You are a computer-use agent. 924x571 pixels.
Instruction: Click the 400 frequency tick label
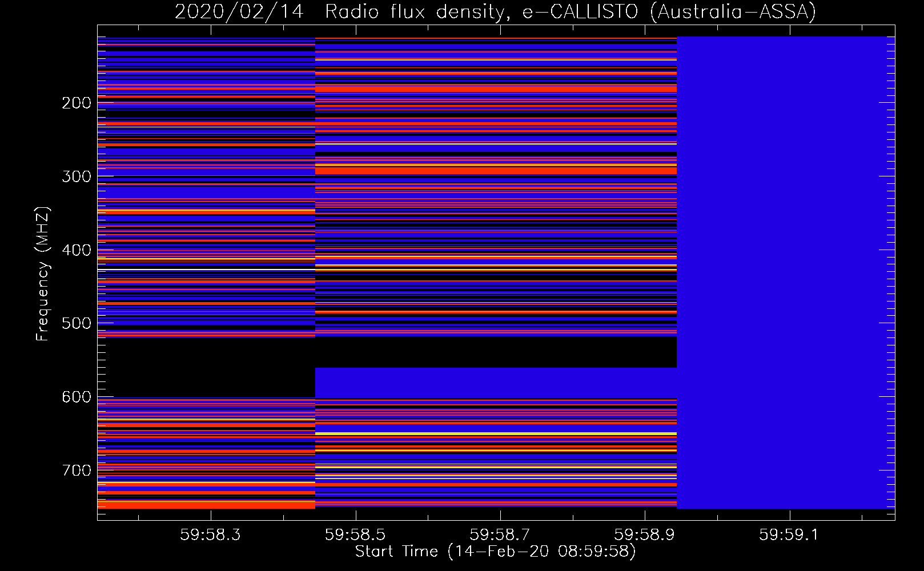pyautogui.click(x=77, y=250)
